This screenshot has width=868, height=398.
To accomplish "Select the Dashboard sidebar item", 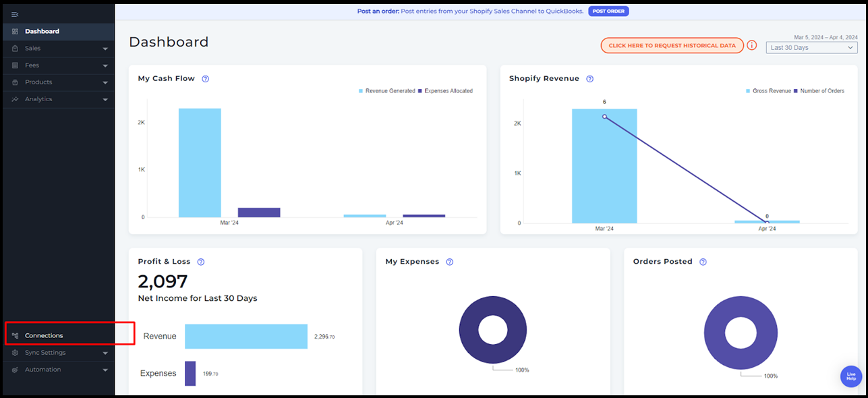I will [x=42, y=32].
